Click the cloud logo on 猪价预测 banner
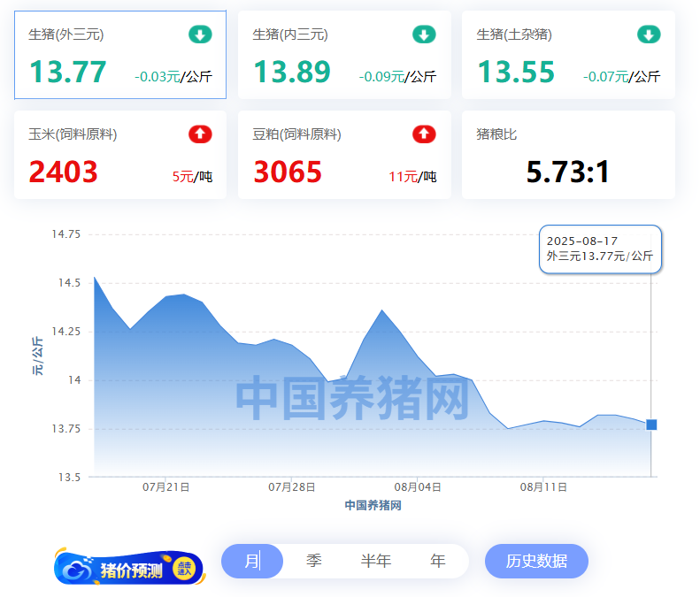 coord(77,570)
